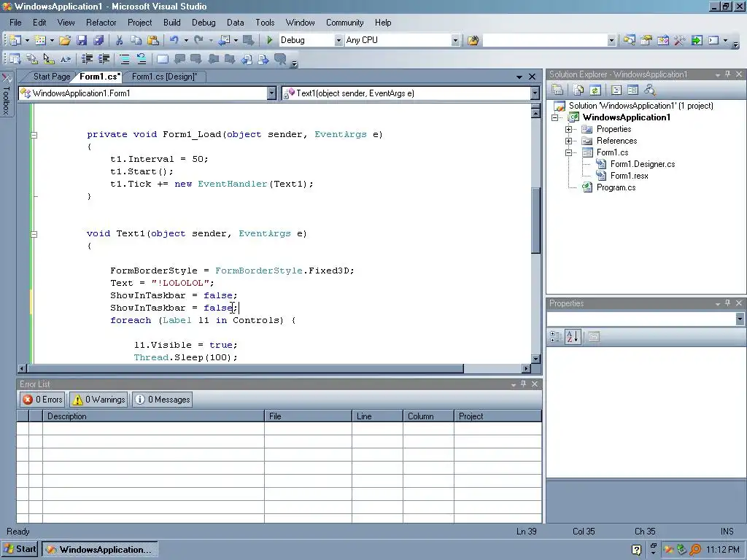
Task: Toggle Show All Files in Solution Explorer
Action: coord(578,90)
